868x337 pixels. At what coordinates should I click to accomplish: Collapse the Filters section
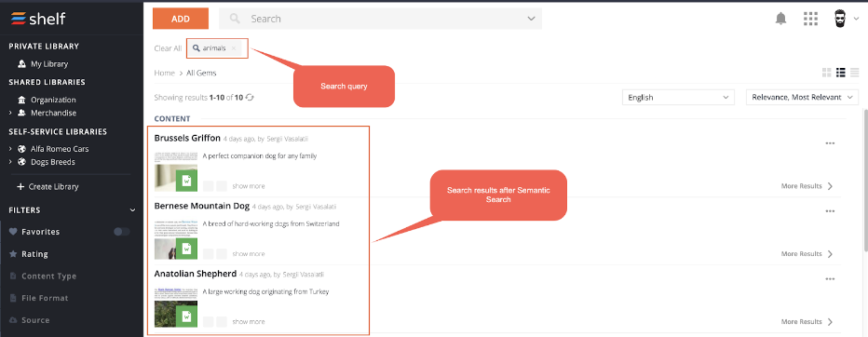132,210
